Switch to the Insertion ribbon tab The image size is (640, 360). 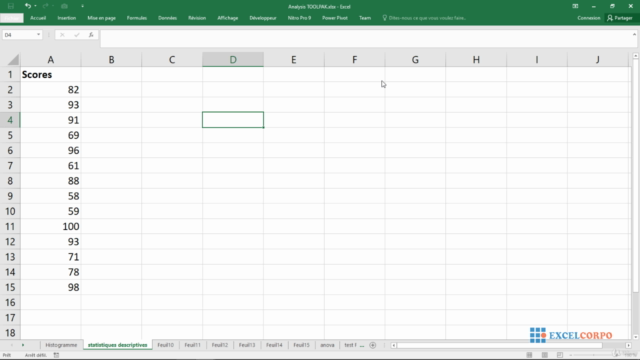tap(67, 18)
